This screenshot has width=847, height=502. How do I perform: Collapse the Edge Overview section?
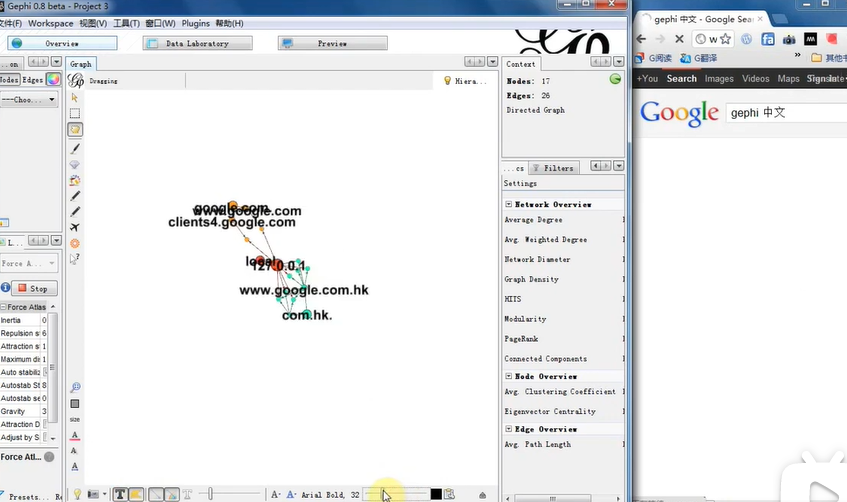(508, 429)
